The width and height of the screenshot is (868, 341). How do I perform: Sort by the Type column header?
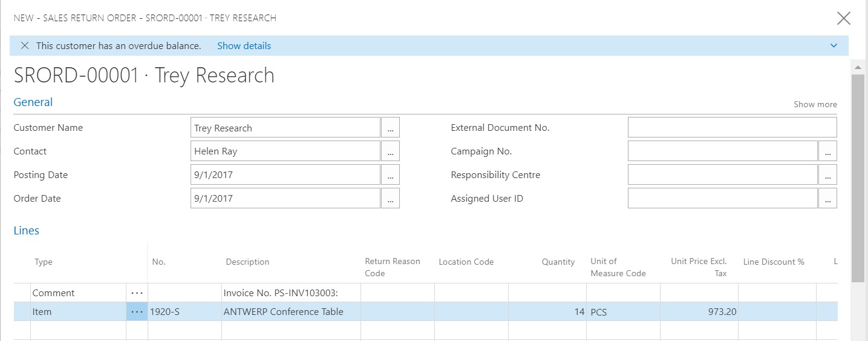click(44, 262)
